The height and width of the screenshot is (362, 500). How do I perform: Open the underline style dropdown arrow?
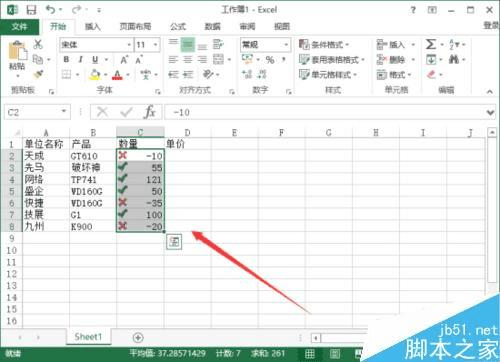coord(106,60)
